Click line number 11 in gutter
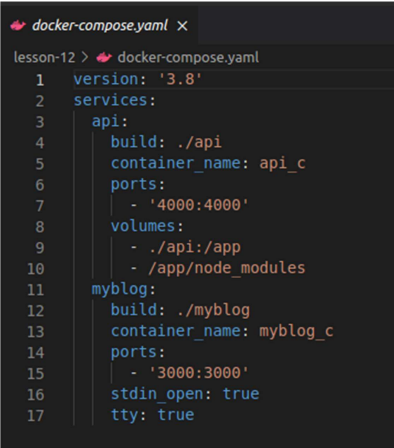Viewport: 394px width, 448px height. click(x=36, y=290)
